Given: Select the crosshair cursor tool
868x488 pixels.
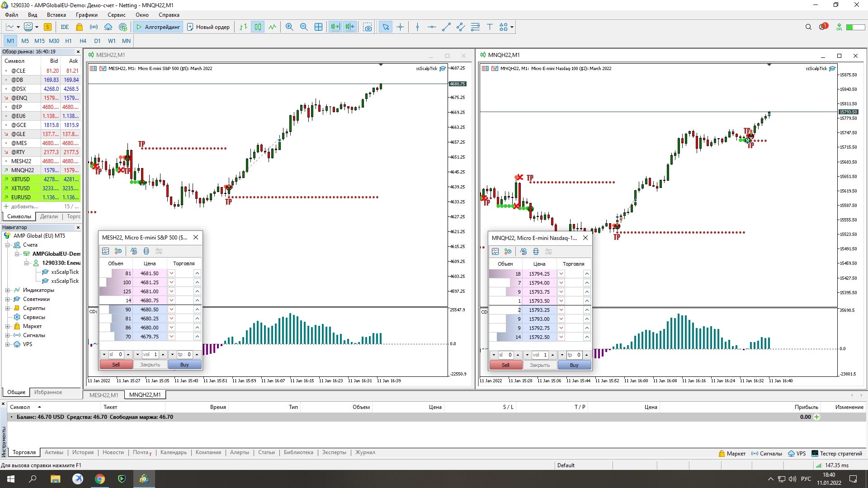Looking at the screenshot, I should (400, 27).
